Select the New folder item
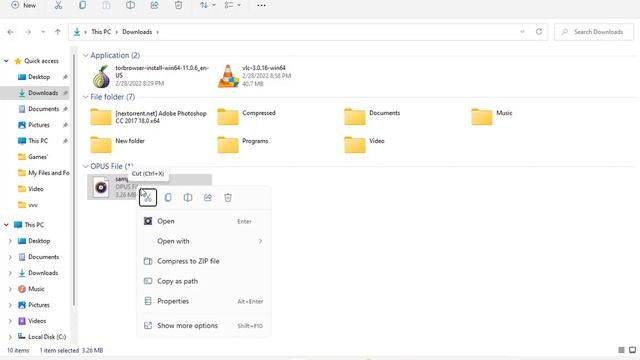The image size is (640, 360). [118, 144]
